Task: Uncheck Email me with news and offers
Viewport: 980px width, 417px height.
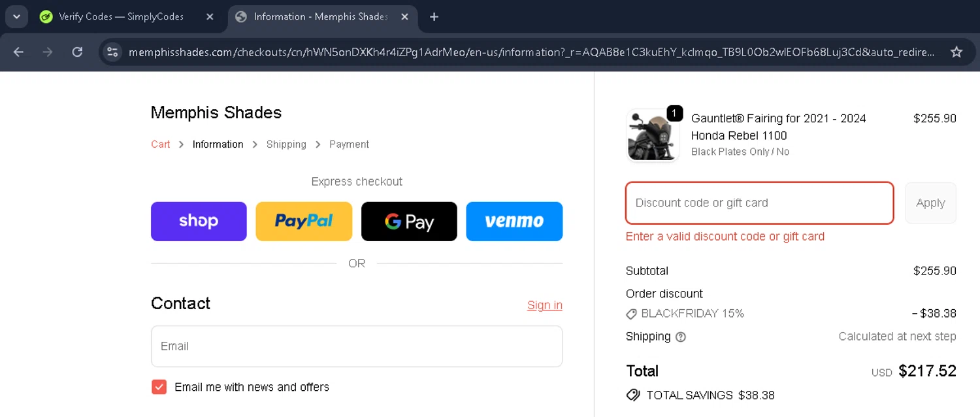Action: tap(159, 387)
